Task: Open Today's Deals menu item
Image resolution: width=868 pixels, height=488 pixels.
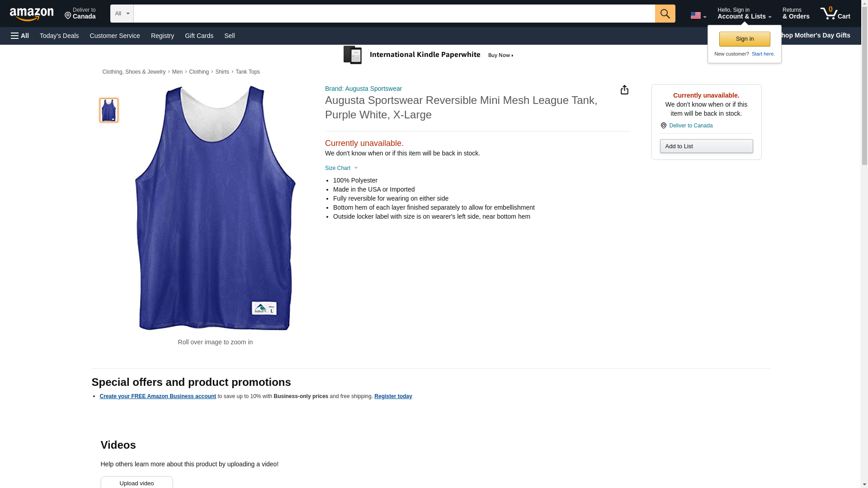Action: point(59,36)
